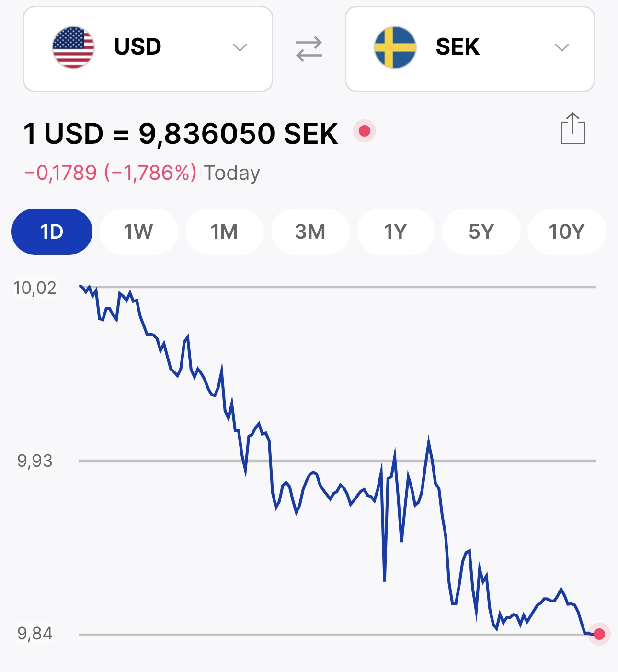Tap the Swedish flag icon
This screenshot has width=618, height=672.
tap(395, 47)
